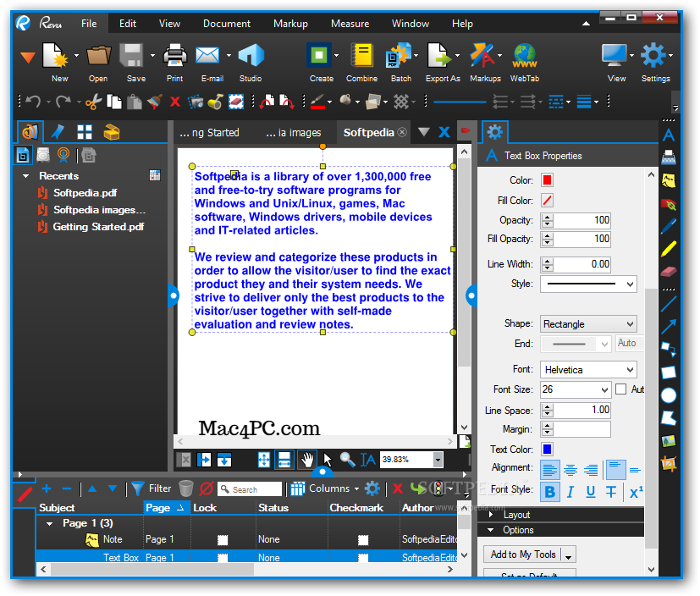Open the Settings gear in the toolbar
Image resolution: width=700 pixels, height=596 pixels.
(653, 55)
